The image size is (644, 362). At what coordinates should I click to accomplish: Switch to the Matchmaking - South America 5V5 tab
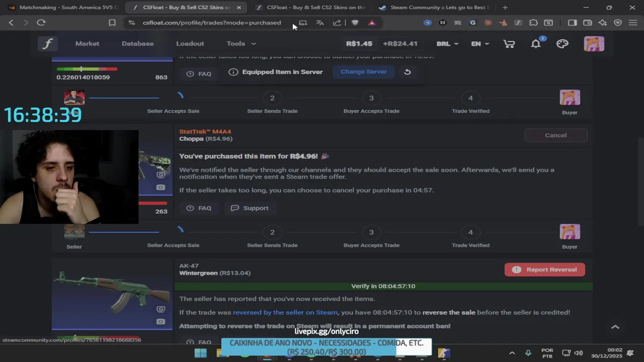[x=63, y=8]
